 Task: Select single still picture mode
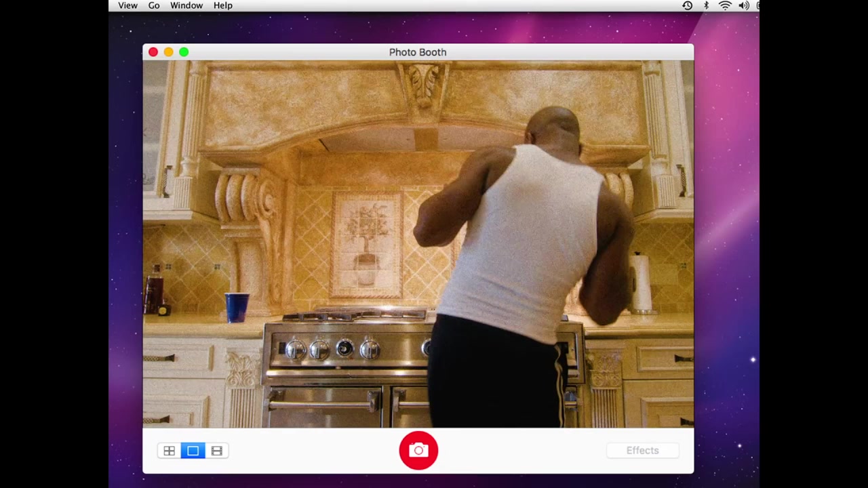click(193, 451)
